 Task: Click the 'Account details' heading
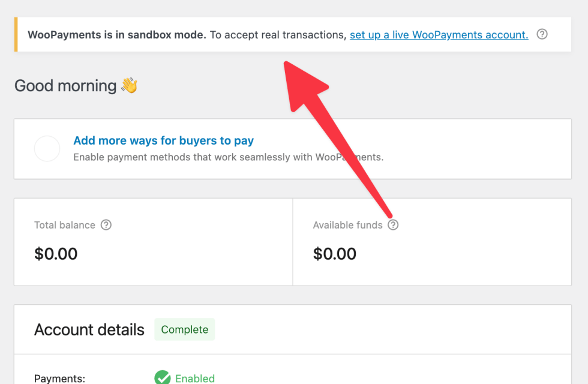pos(89,329)
